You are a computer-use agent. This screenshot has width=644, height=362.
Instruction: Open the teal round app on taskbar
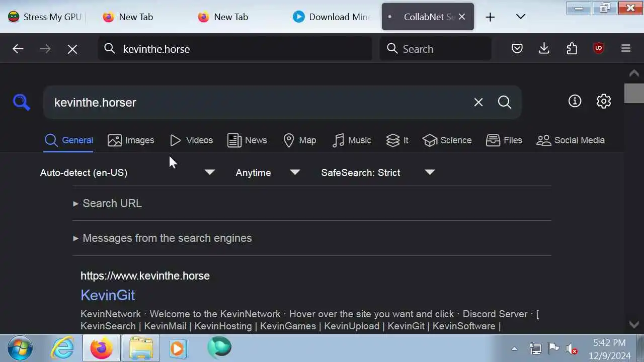pos(219,347)
